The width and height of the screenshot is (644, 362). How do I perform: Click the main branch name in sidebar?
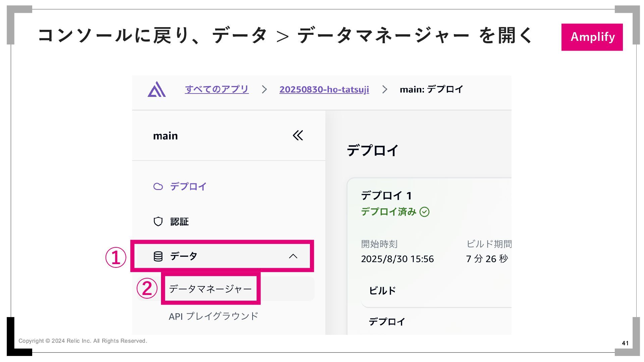[x=165, y=136]
